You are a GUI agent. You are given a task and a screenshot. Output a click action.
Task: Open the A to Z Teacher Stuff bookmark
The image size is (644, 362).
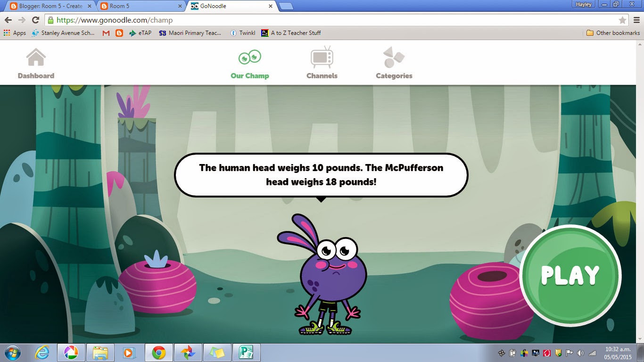tap(291, 33)
